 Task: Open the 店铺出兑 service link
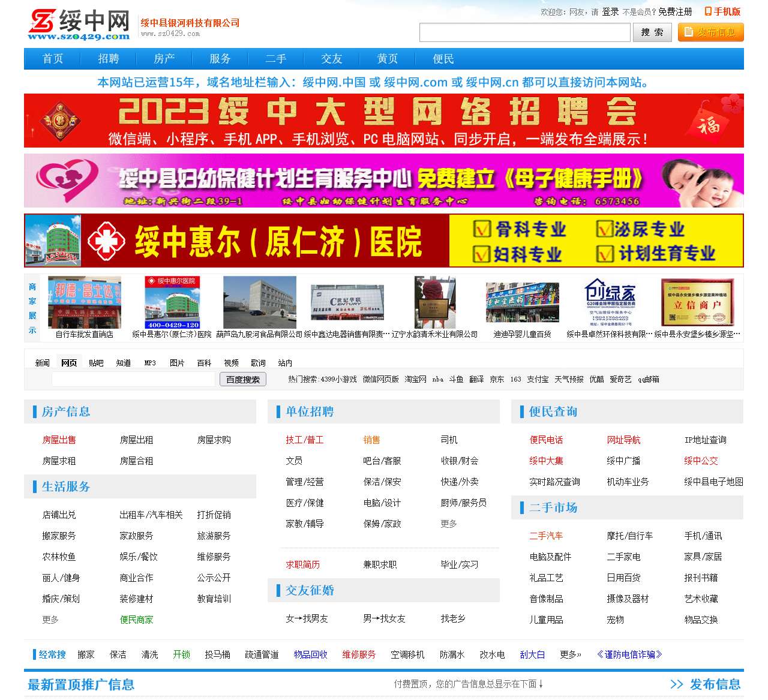click(x=59, y=515)
